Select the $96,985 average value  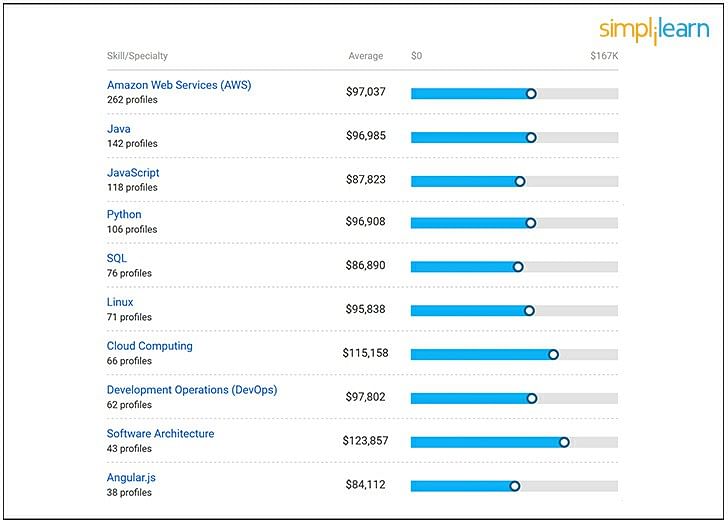[x=365, y=136]
